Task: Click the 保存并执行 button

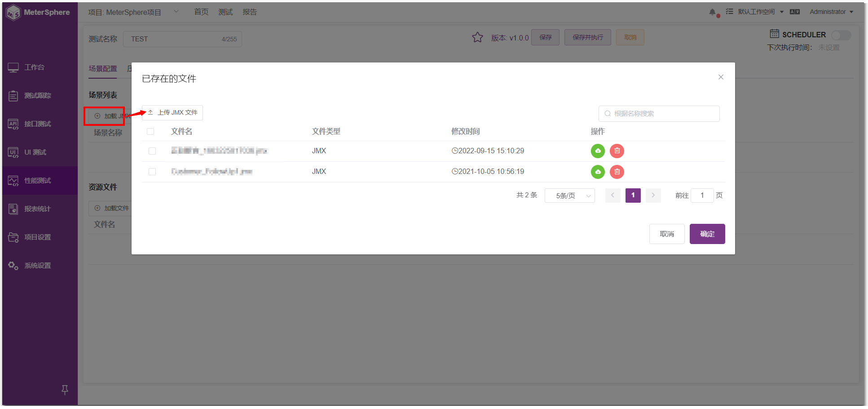Action: click(x=588, y=37)
